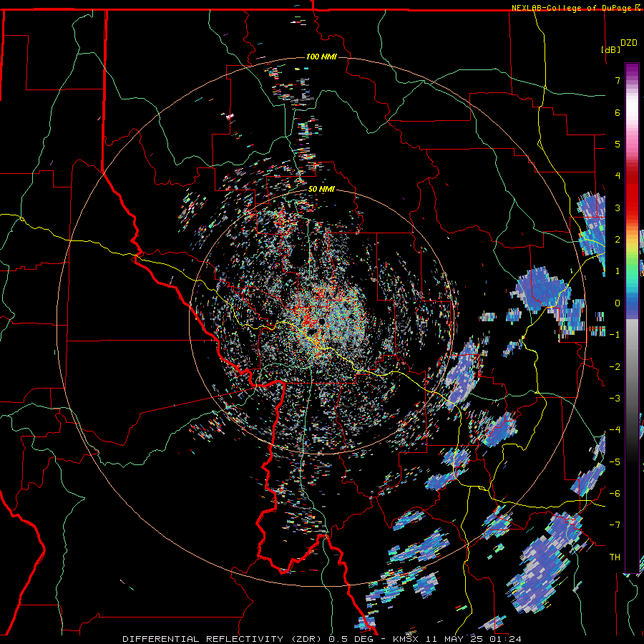The height and width of the screenshot is (644, 644).
Task: Click the legend value 5
Action: (618, 144)
